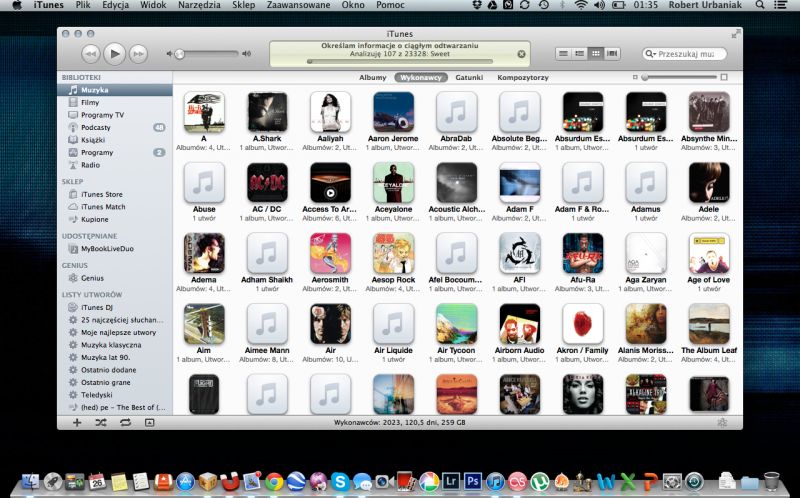The image size is (800, 498).
Task: Open the Narzędzia menu
Action: click(x=199, y=5)
